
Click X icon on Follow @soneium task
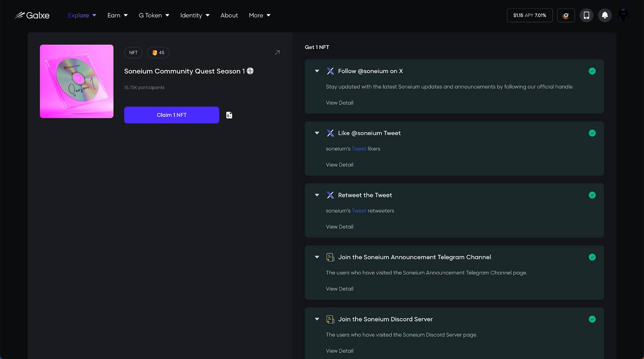[330, 71]
